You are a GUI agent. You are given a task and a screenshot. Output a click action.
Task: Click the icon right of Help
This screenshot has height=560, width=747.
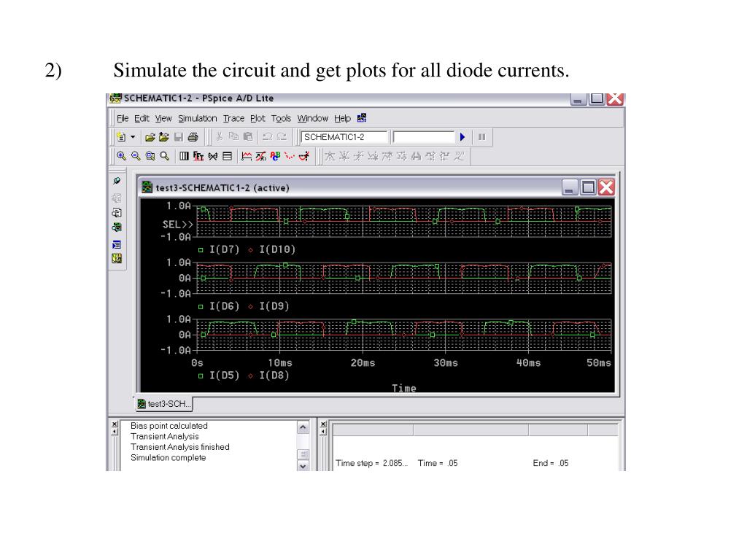point(362,118)
